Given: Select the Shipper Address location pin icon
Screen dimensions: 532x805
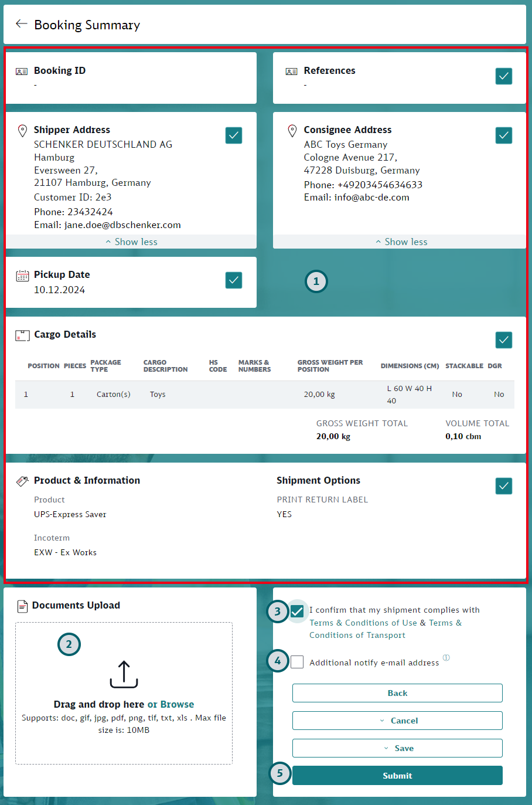Looking at the screenshot, I should coord(22,130).
